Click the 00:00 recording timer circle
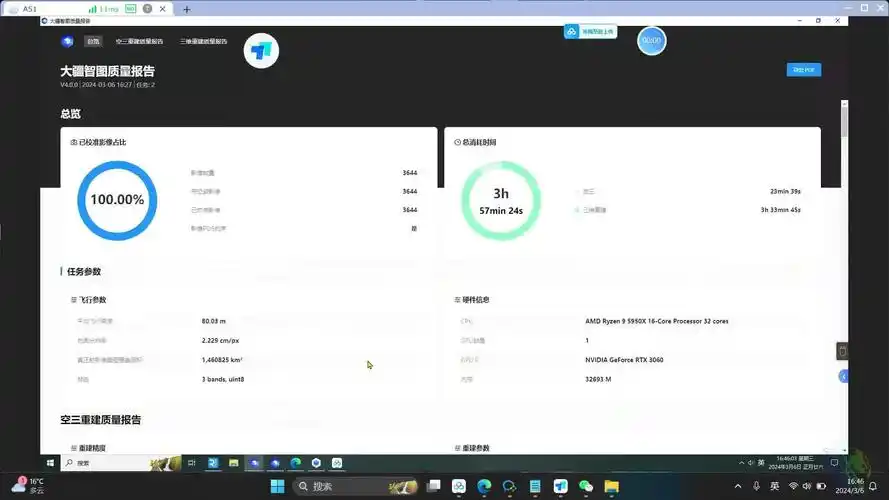Viewport: 889px width, 500px height. [651, 41]
